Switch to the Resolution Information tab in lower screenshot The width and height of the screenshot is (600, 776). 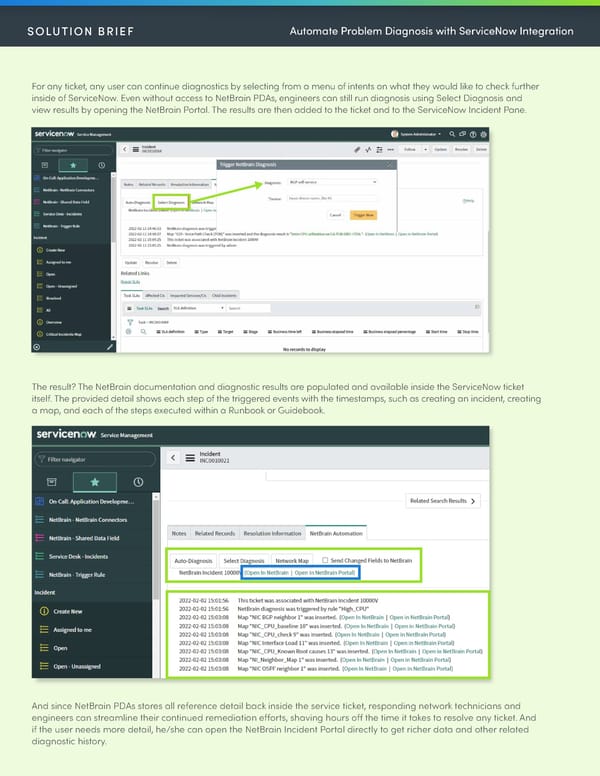click(x=270, y=533)
